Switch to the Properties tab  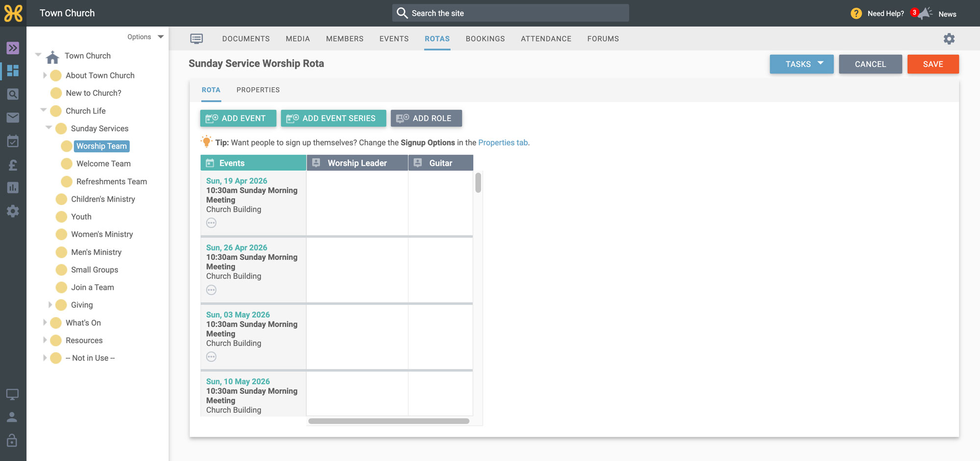[258, 90]
